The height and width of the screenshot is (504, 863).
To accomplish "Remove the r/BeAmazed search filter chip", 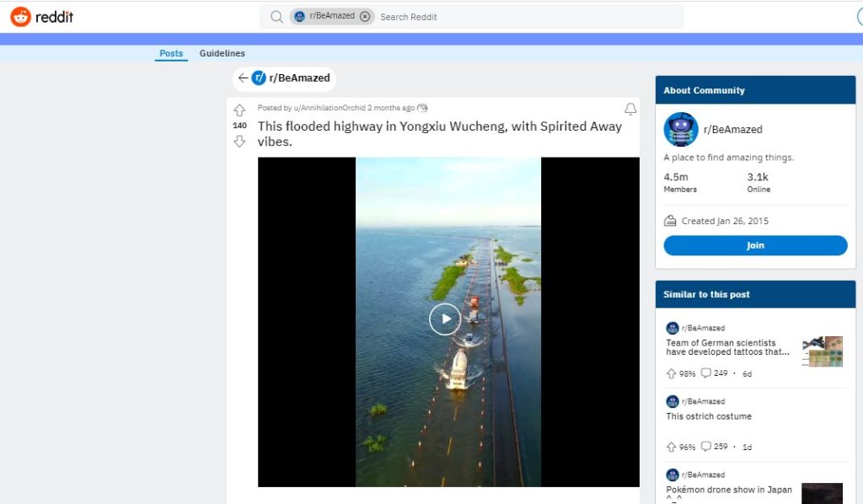I will click(365, 17).
